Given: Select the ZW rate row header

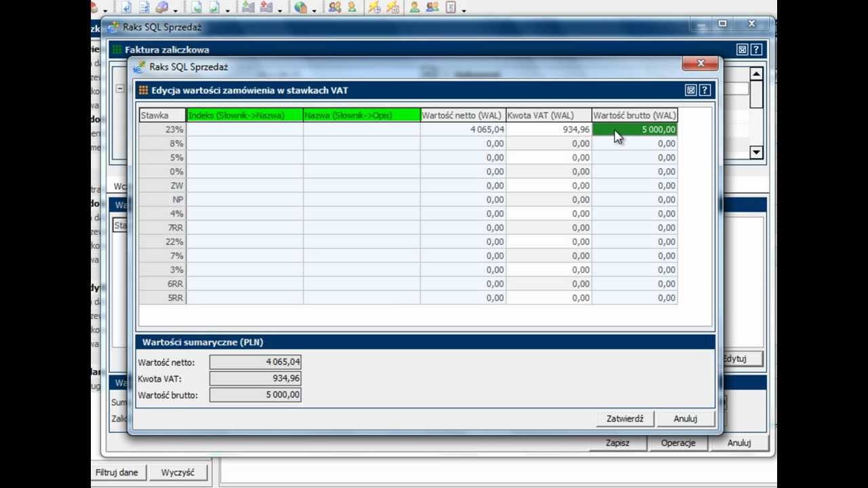Looking at the screenshot, I should coord(163,186).
